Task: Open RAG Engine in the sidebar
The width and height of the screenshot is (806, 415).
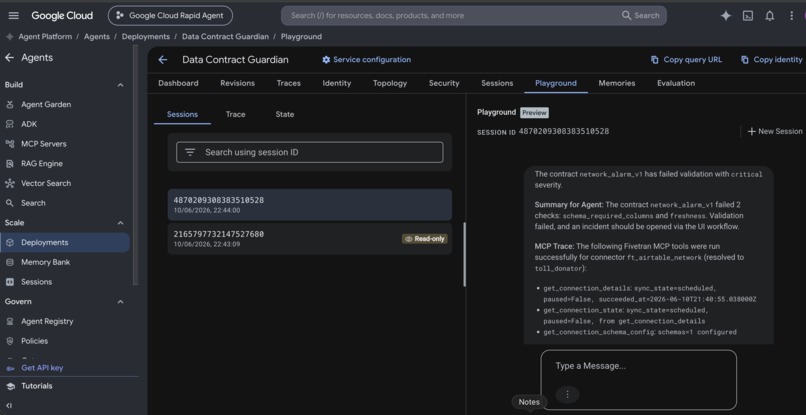Action: pos(42,164)
